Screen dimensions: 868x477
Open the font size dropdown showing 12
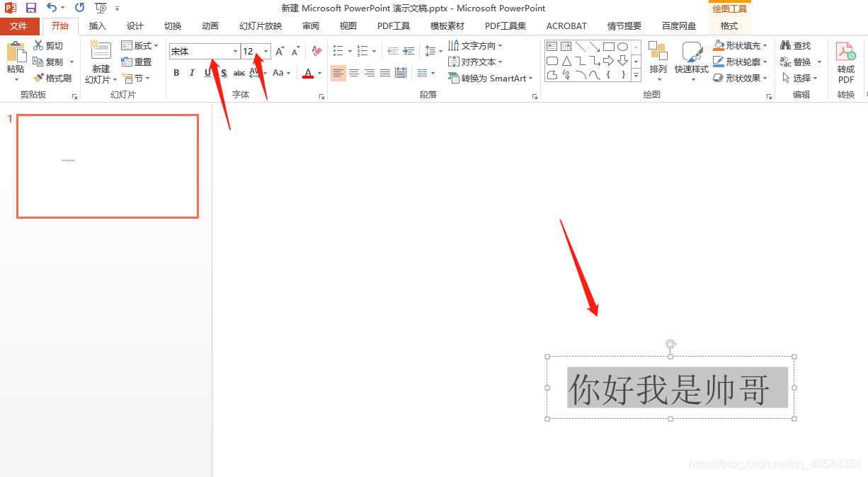[x=266, y=52]
